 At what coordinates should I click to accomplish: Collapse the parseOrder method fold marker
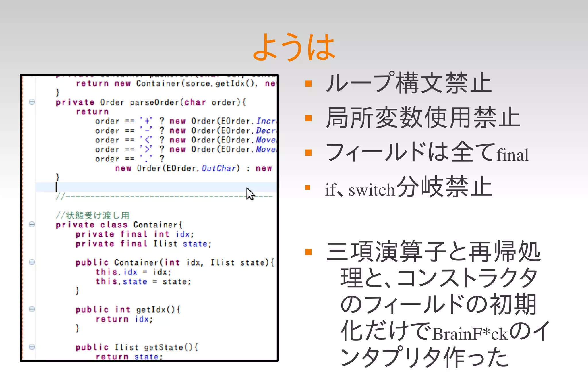pos(32,102)
